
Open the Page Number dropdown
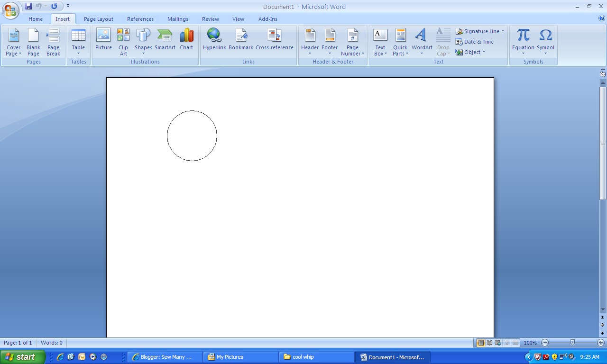[x=352, y=42]
